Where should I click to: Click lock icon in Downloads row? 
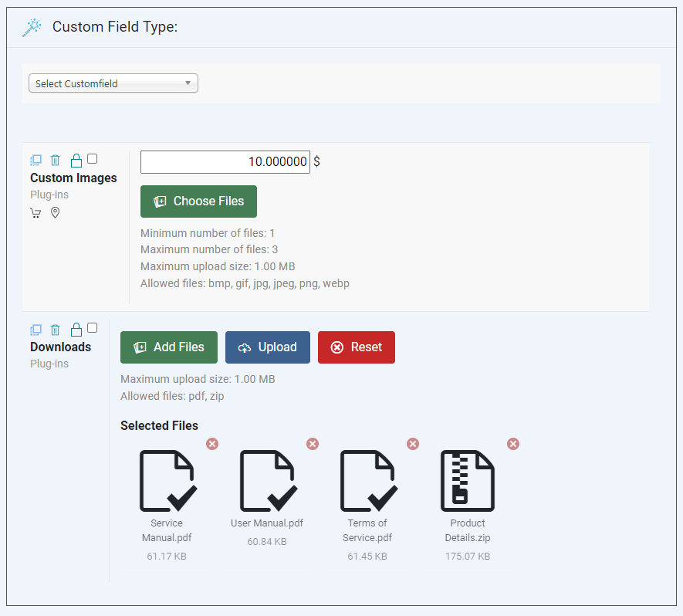point(76,330)
